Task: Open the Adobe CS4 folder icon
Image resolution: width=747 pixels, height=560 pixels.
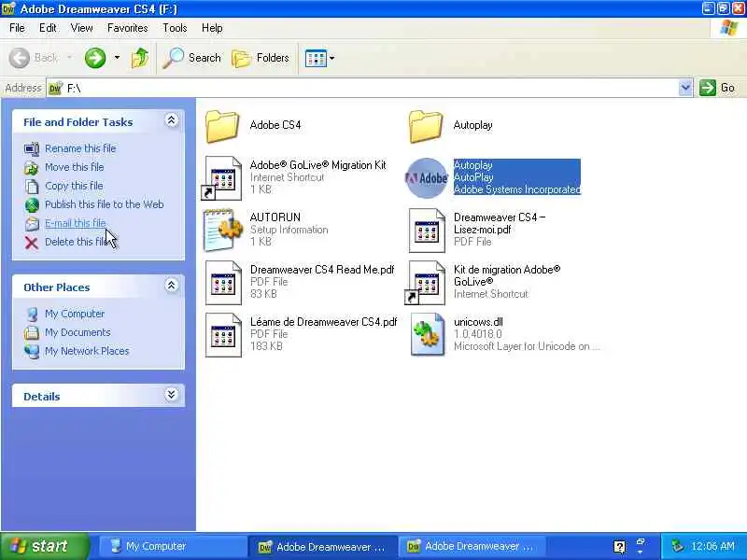Action: tap(222, 126)
